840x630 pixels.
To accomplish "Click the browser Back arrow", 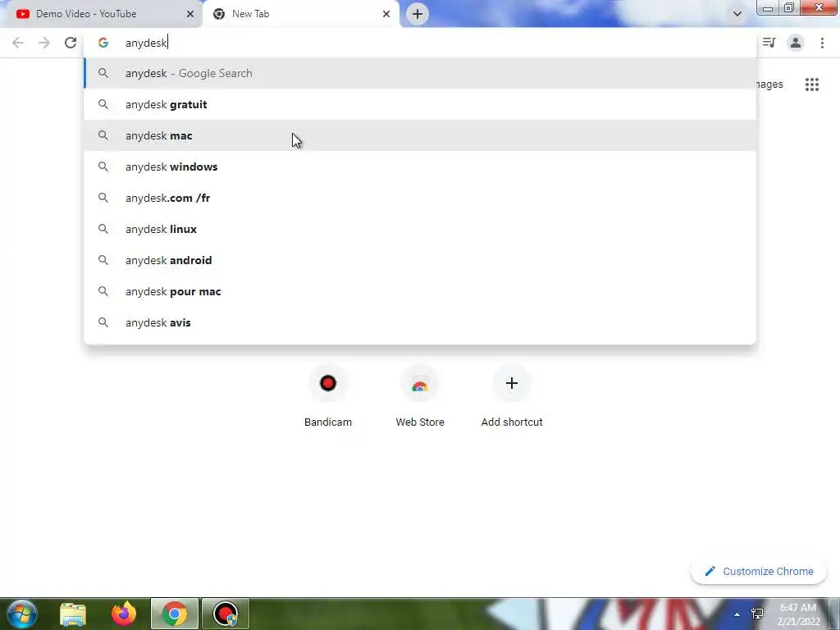I will (x=18, y=43).
